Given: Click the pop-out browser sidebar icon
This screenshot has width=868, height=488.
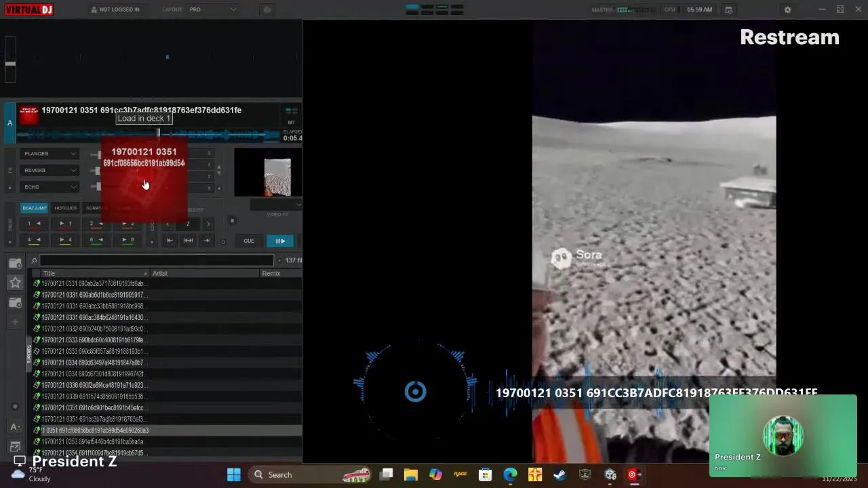Looking at the screenshot, I should pyautogui.click(x=15, y=447).
